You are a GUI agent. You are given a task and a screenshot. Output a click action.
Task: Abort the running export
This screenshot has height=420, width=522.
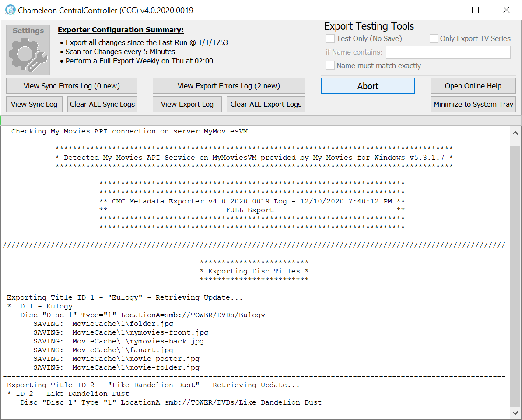coord(368,86)
